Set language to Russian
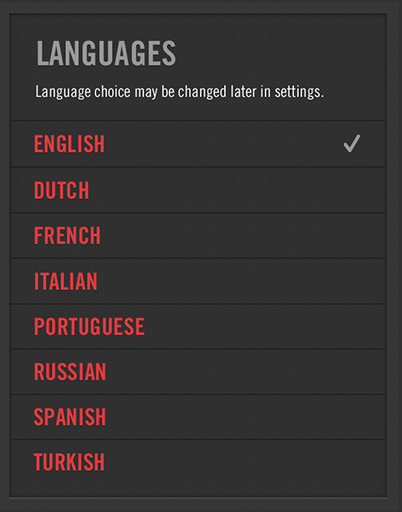Screen dimensions: 402x512 coord(198,372)
